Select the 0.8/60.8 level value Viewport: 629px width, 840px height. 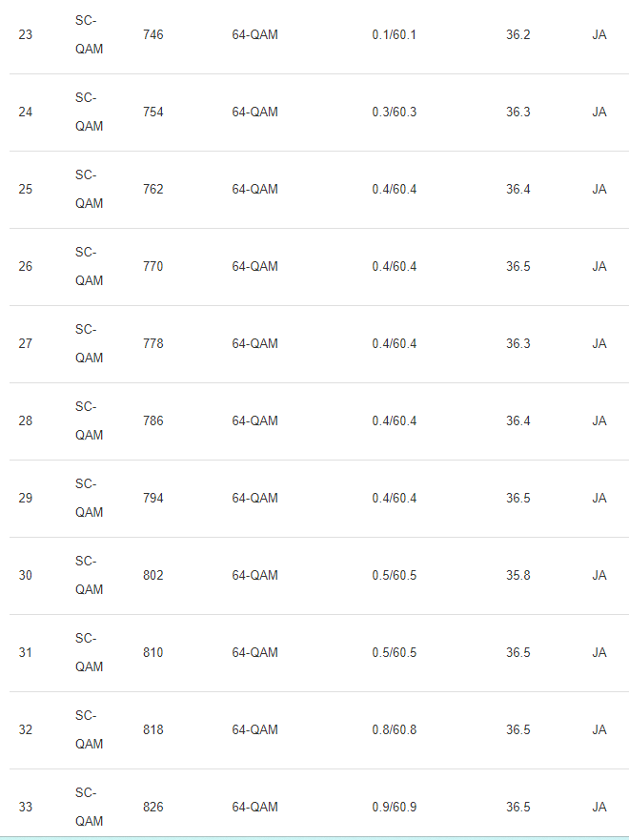pos(394,729)
